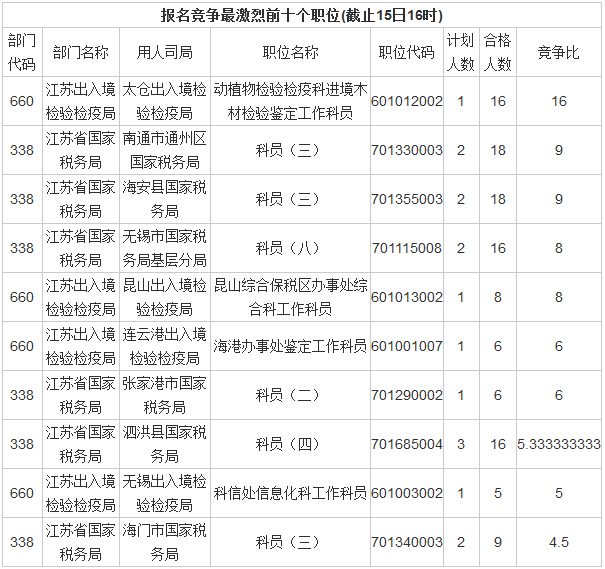Click department code 338 in row 701330003

pos(22,150)
